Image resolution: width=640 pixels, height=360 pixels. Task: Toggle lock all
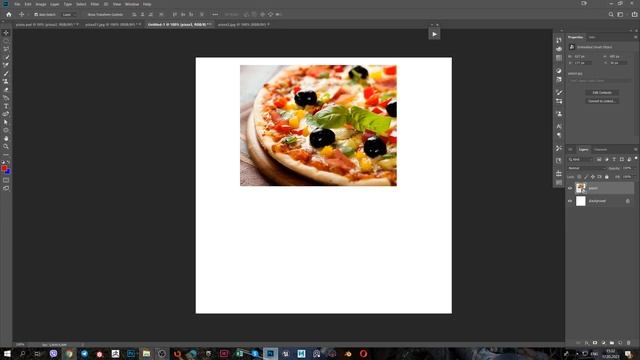607,177
